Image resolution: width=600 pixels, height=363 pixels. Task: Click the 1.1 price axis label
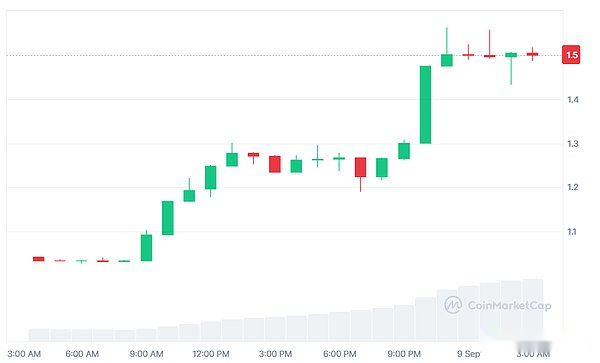[572, 231]
